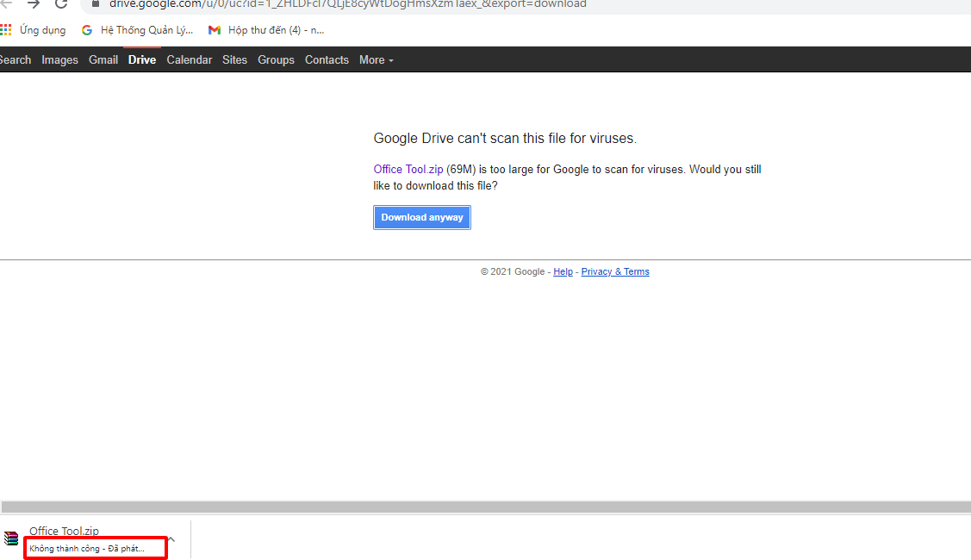Go to Gmail in Google bar
Screen dimensions: 971x560
click(x=103, y=60)
